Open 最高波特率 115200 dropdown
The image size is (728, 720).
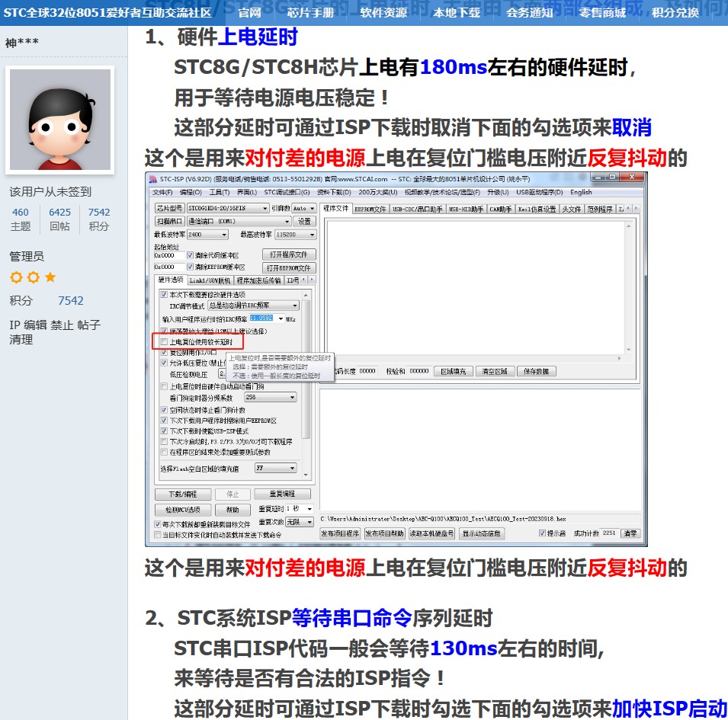pyautogui.click(x=295, y=235)
